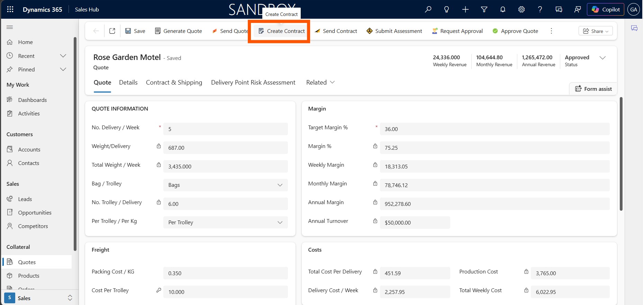The width and height of the screenshot is (644, 305).
Task: Open the Bag / Trolley dropdown
Action: (225, 185)
